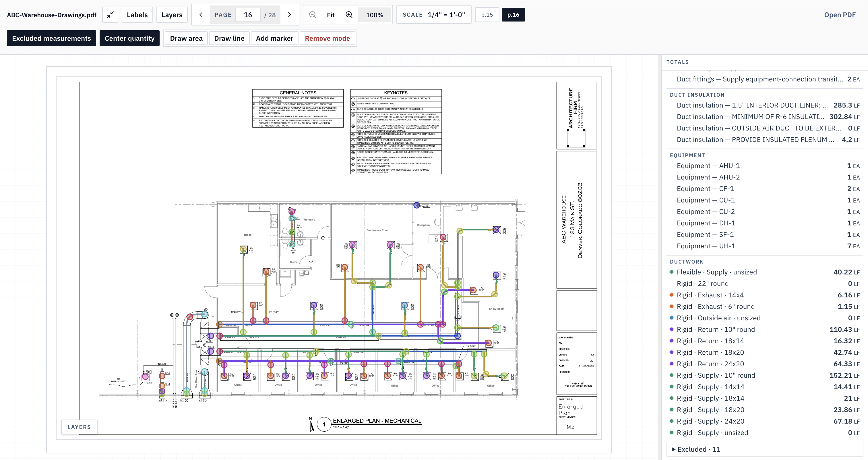Select the Add marker tool

pyautogui.click(x=275, y=38)
